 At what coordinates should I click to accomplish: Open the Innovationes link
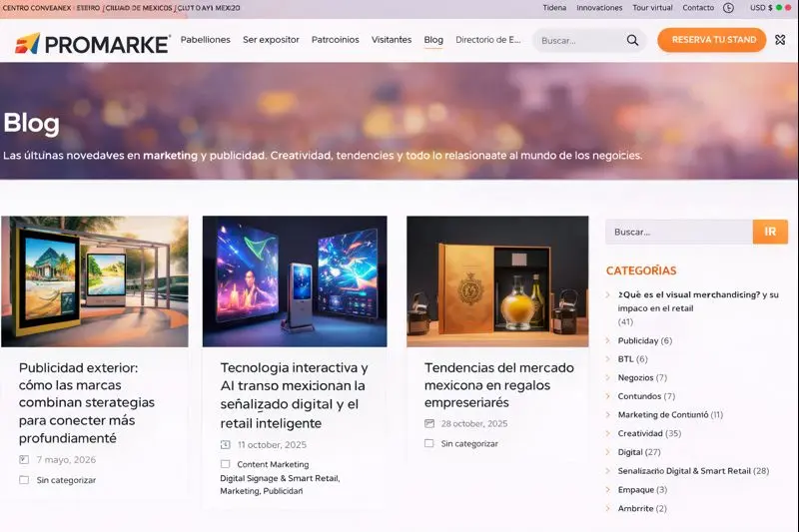pyautogui.click(x=599, y=8)
